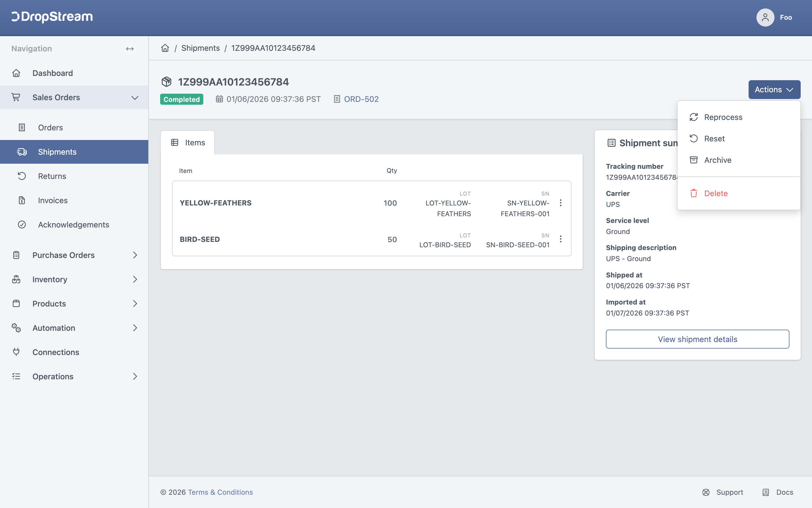Open Invoices in the sidebar
The image size is (812, 508).
tap(74, 201)
